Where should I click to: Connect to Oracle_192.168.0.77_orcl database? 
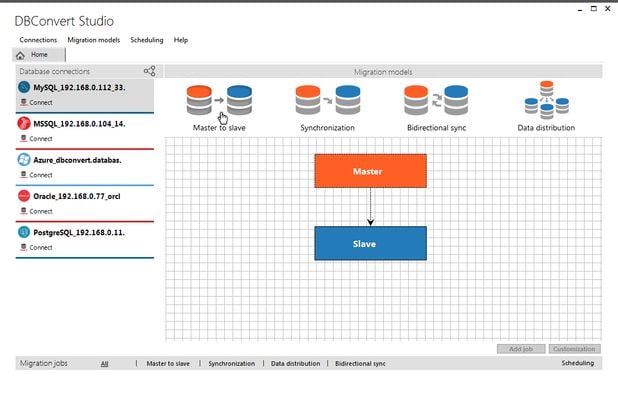pos(36,211)
